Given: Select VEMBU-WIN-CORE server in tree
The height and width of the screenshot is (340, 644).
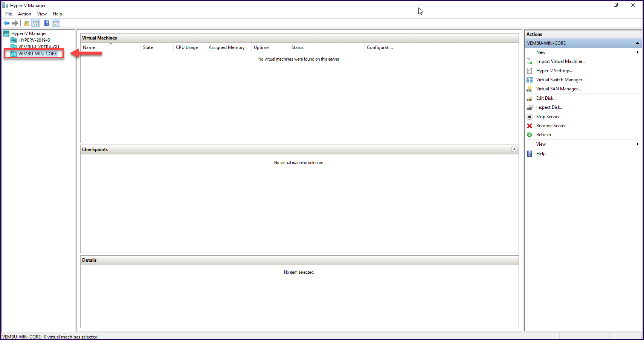Looking at the screenshot, I should 38,54.
